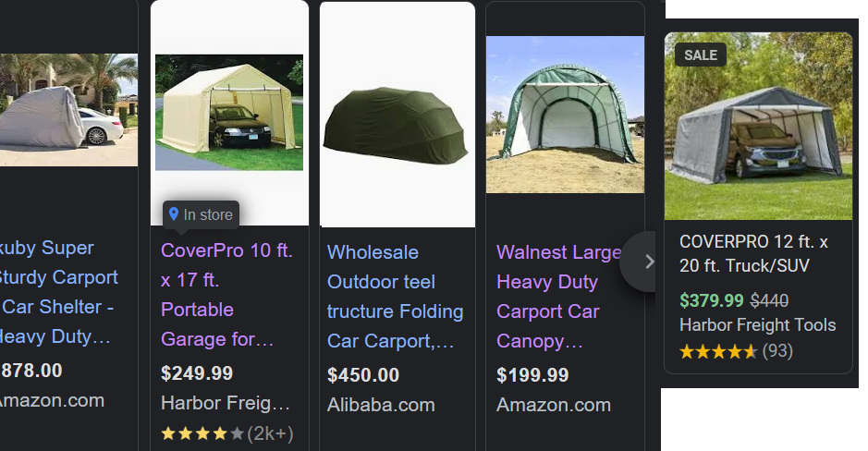Click the In store location pin badge
Image resolution: width=868 pixels, height=451 pixels.
(x=201, y=214)
